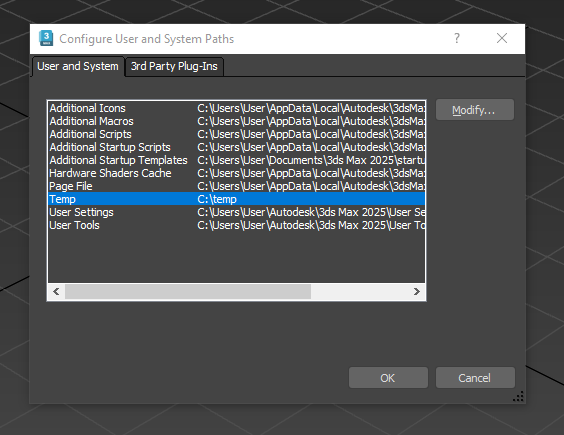
Task: Click the left scroll arrow of the path list
Action: click(56, 291)
